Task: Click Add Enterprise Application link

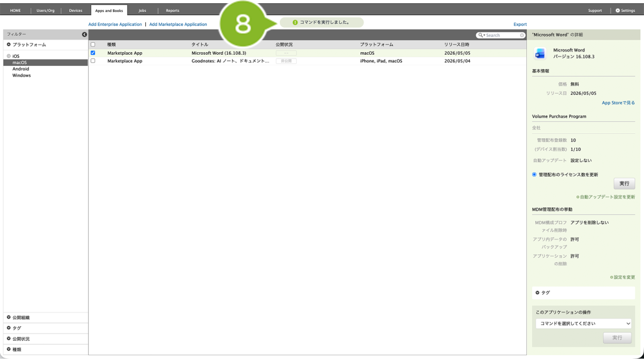Action: point(115,25)
